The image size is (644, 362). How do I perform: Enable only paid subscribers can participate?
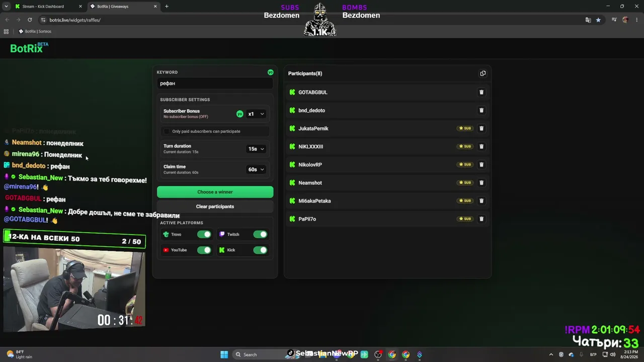(x=167, y=132)
